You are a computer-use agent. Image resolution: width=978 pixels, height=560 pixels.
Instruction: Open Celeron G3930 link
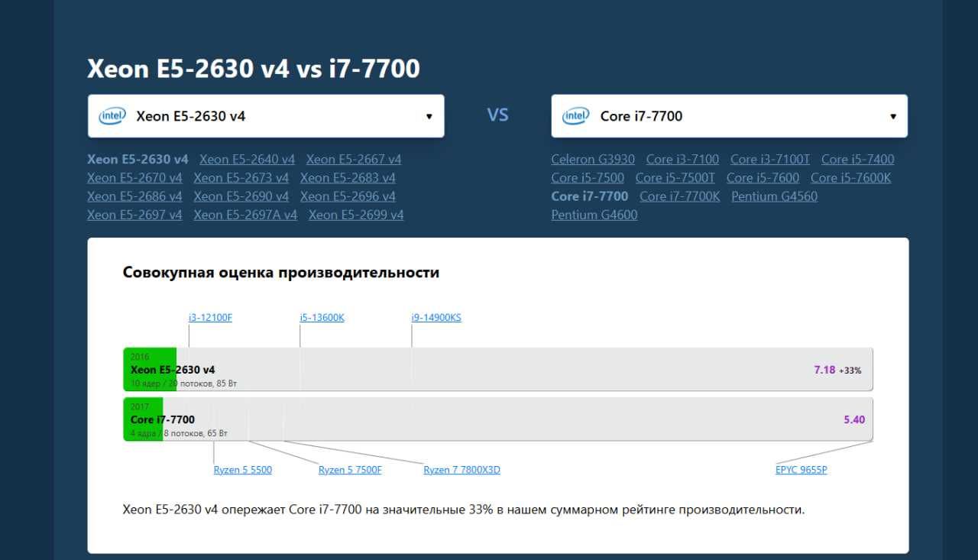(593, 159)
